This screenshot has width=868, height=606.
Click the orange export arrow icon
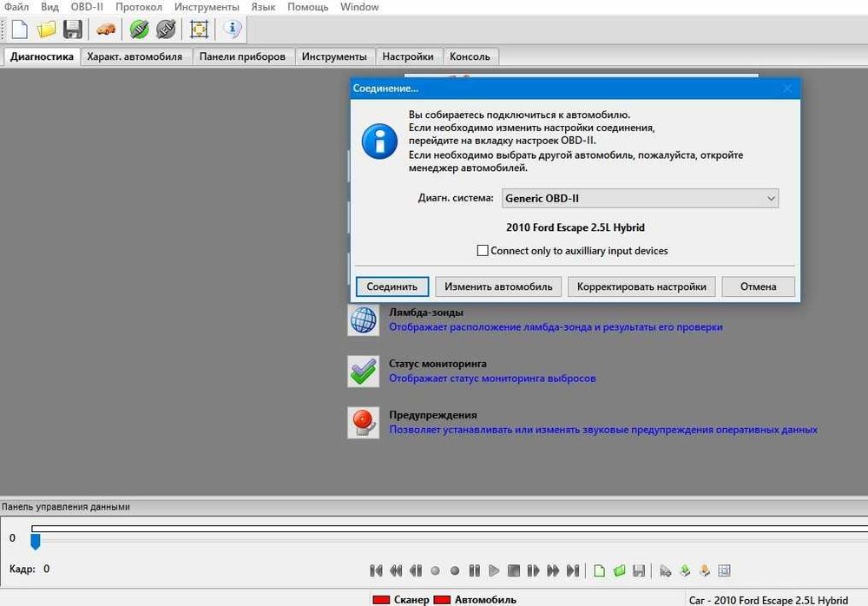tap(705, 570)
